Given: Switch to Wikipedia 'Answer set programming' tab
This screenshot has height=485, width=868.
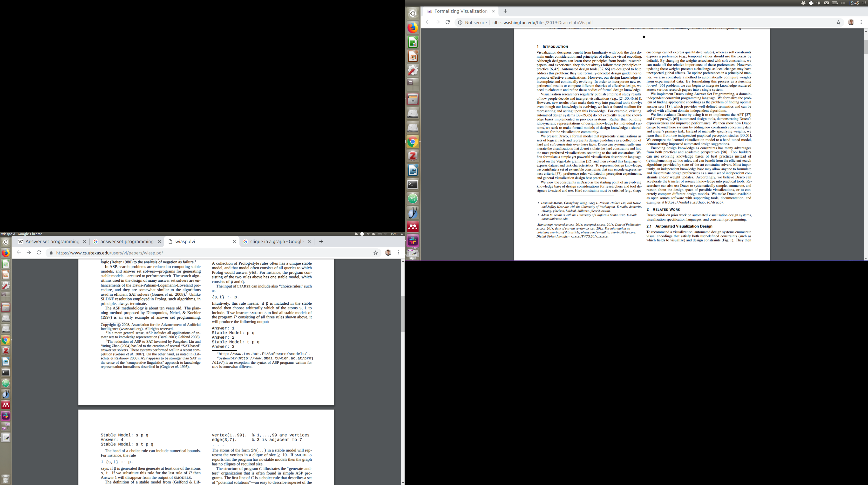Looking at the screenshot, I should (52, 241).
